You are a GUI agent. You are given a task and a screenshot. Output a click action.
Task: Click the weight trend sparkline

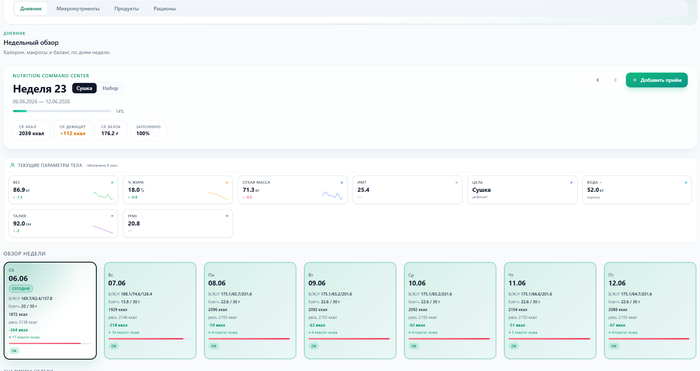coord(103,195)
